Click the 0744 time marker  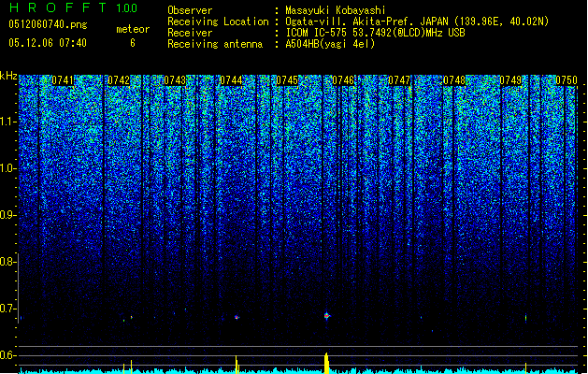coord(231,80)
